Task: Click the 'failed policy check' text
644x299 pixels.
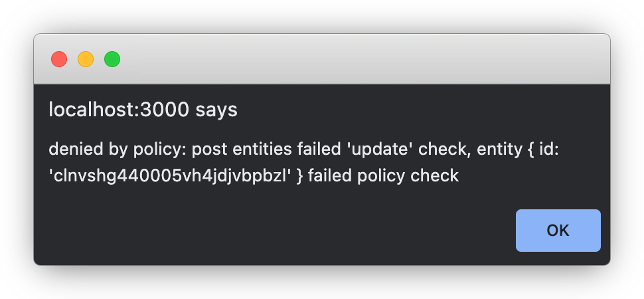Action: tap(383, 176)
